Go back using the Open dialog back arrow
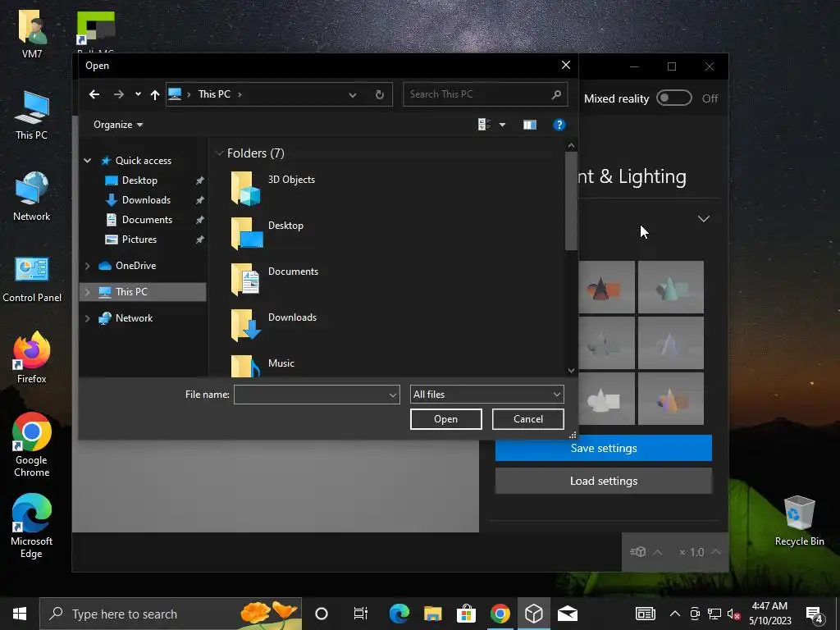Screen dimensions: 840x630 (94, 94)
